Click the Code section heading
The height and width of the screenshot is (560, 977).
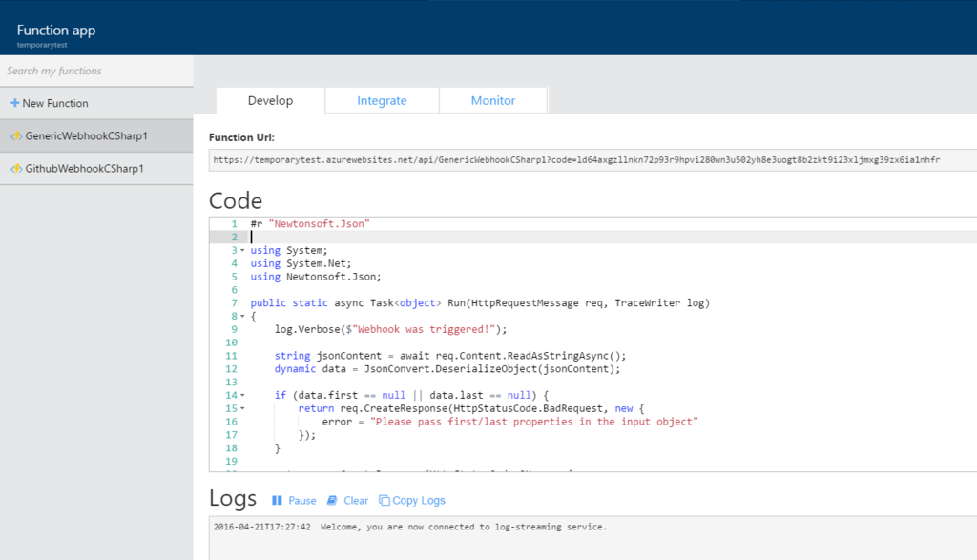pos(236,200)
